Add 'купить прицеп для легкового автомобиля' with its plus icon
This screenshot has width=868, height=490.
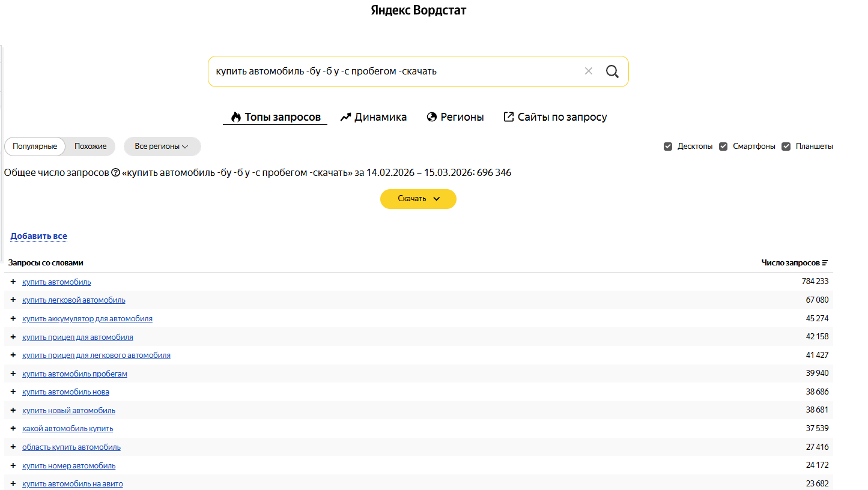[13, 355]
